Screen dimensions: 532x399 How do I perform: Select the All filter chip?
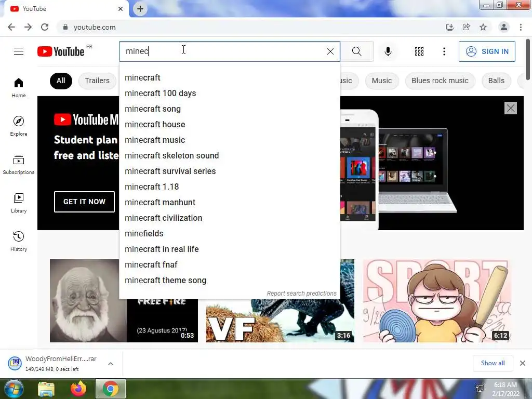[x=61, y=81]
